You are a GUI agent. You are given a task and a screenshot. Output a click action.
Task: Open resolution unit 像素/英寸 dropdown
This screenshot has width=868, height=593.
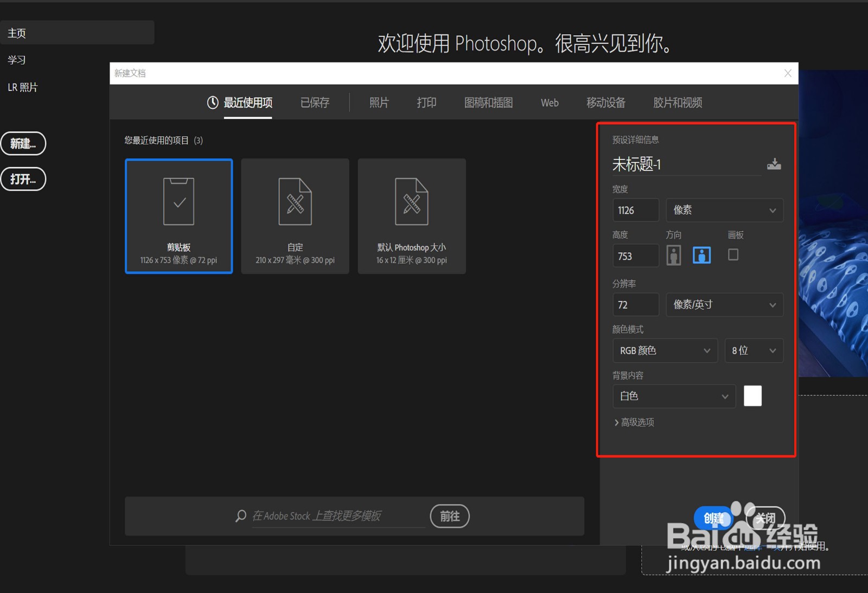tap(724, 304)
